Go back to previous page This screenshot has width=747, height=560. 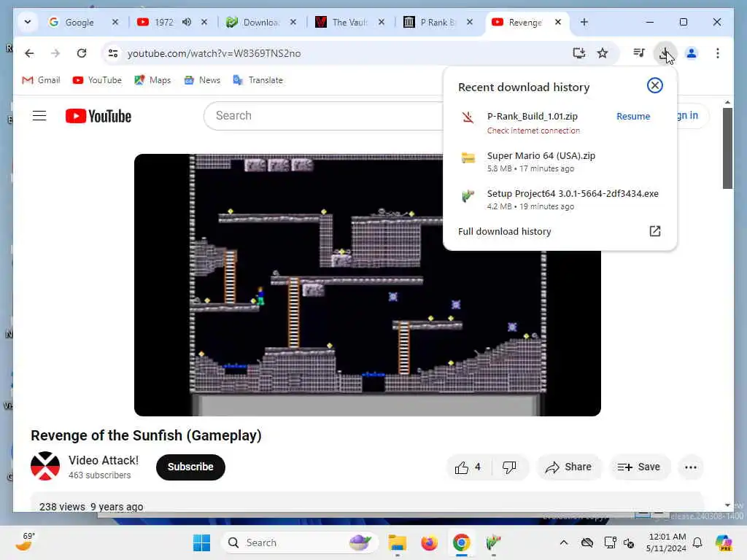[x=29, y=53]
